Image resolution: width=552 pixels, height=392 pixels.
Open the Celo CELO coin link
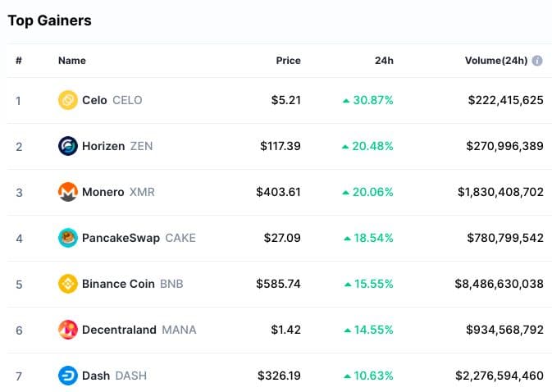[x=112, y=100]
